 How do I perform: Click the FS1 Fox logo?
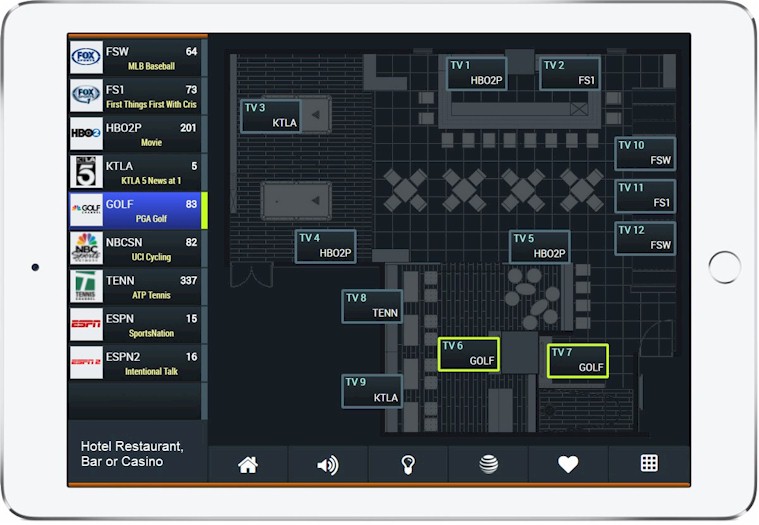click(86, 95)
